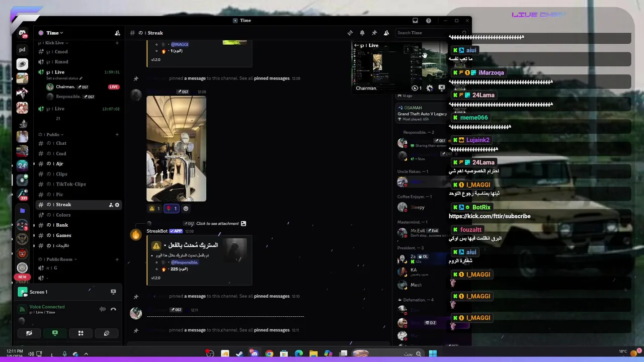Click the Voice Connected status text
The image size is (644, 362).
pyautogui.click(x=47, y=307)
